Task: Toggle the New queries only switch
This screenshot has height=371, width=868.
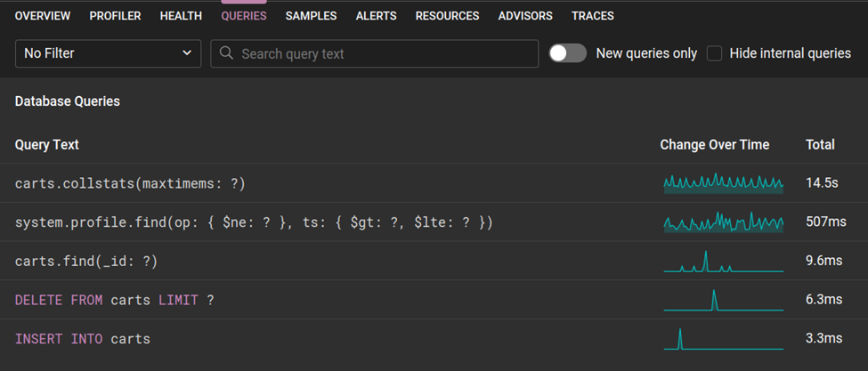Action: [x=567, y=53]
